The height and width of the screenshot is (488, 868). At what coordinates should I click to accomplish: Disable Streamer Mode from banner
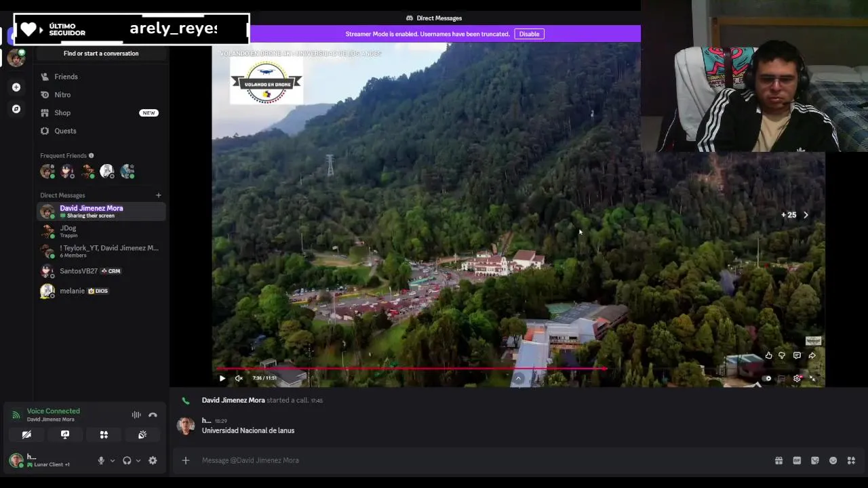pos(529,34)
